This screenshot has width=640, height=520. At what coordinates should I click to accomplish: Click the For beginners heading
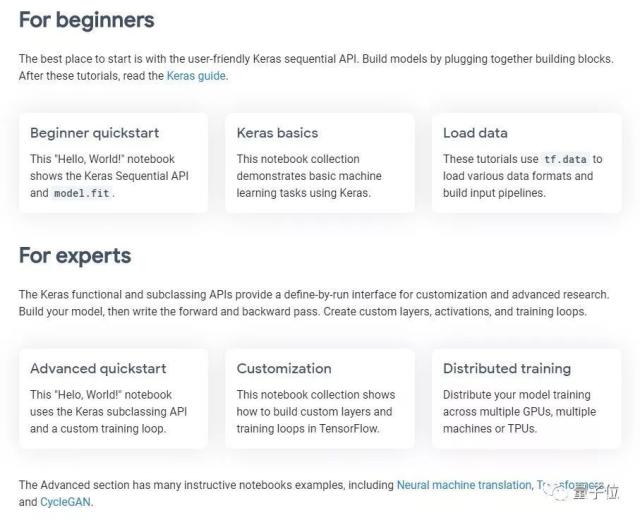point(87,20)
